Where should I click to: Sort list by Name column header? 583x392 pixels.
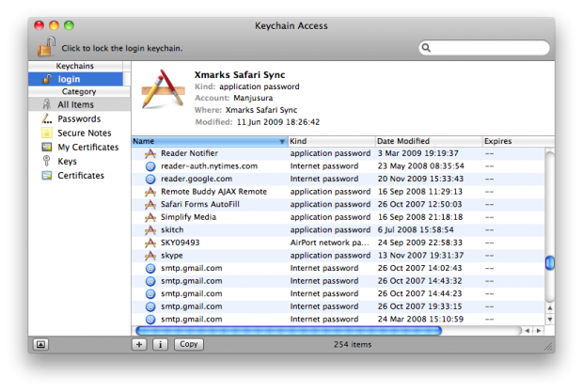pyautogui.click(x=210, y=141)
